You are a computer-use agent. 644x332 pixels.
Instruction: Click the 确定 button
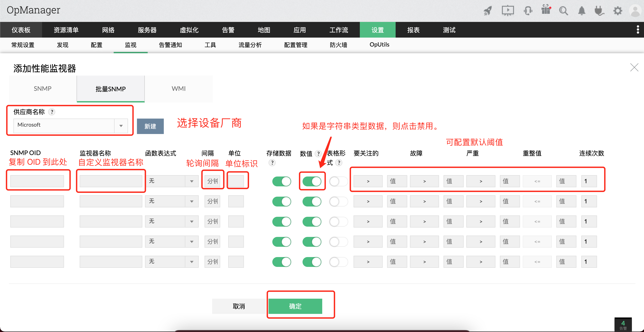point(295,306)
